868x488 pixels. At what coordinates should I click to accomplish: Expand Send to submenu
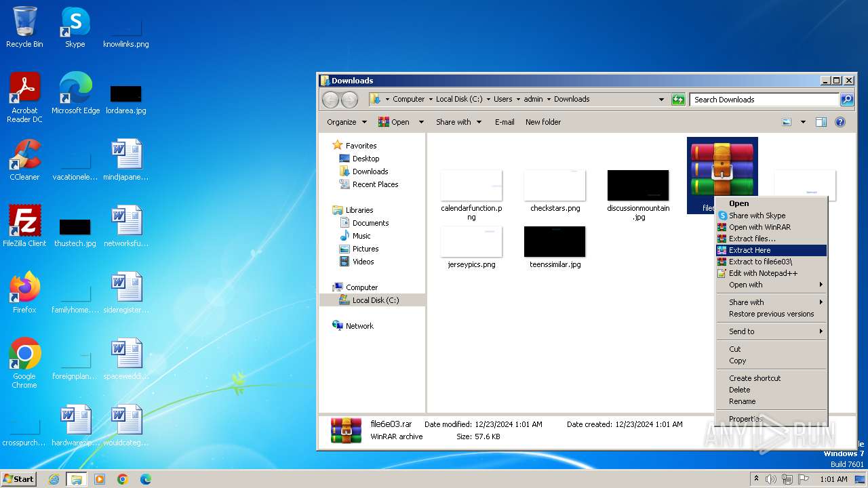(x=771, y=331)
